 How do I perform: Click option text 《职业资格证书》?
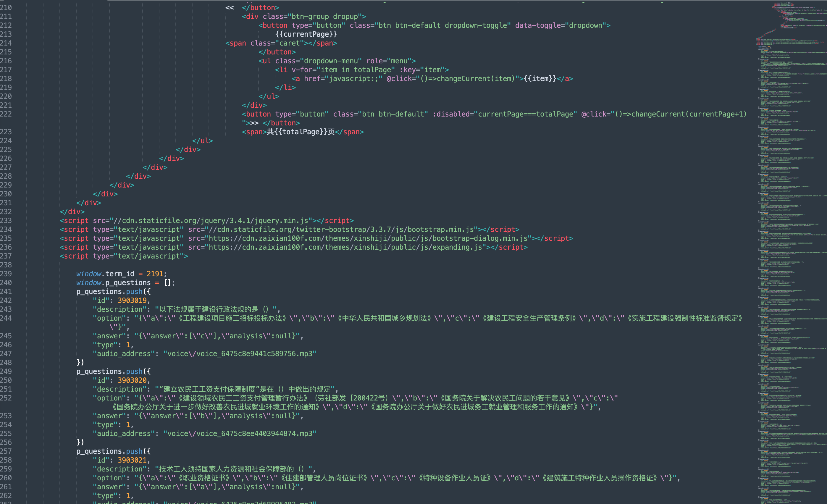[203, 478]
